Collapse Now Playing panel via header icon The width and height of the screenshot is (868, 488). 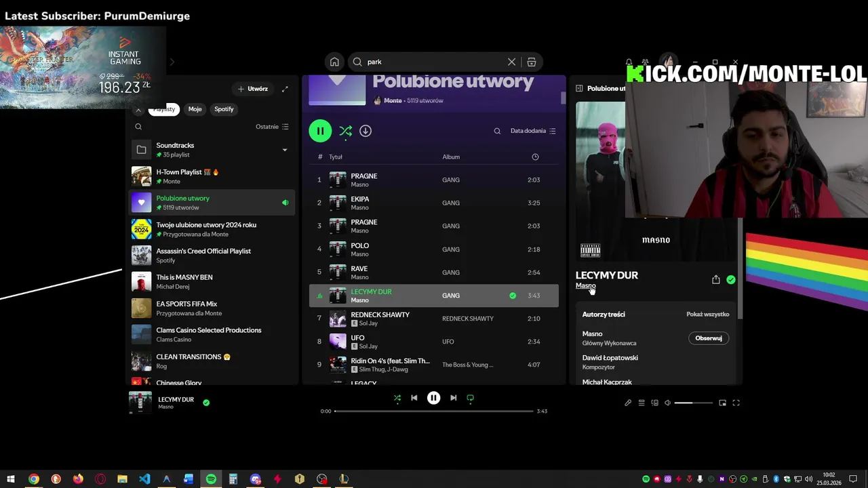579,88
